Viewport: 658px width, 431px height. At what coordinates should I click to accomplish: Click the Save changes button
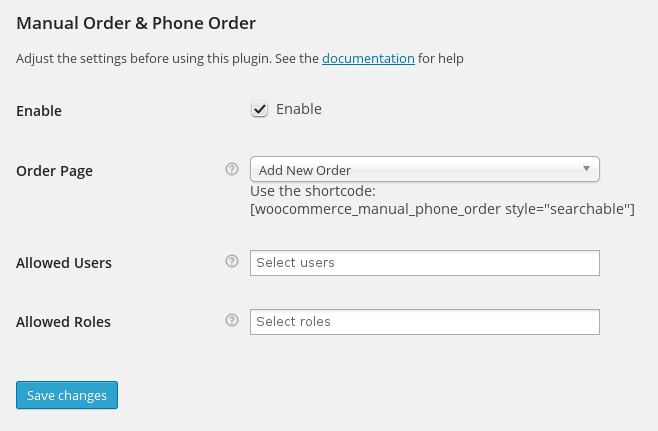pos(67,395)
